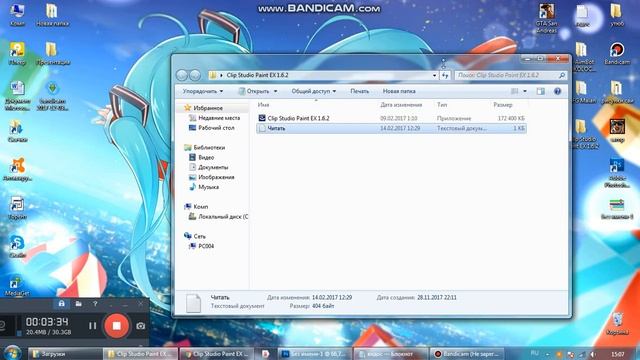Open the Видео library
The height and width of the screenshot is (360, 640).
(x=206, y=157)
